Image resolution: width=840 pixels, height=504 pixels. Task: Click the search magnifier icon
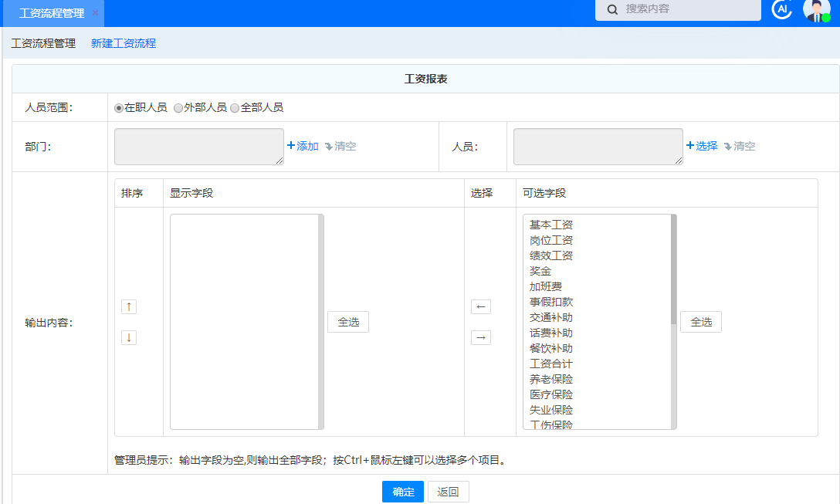coord(613,9)
